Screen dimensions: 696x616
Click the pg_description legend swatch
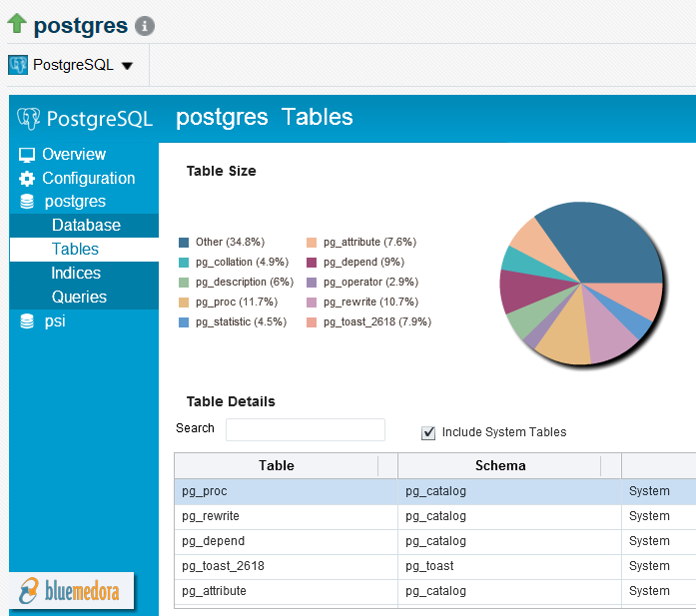point(184,283)
